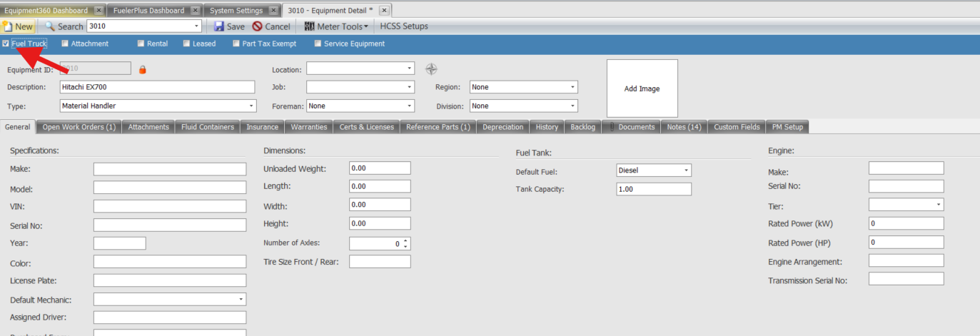Click the Unloaded Weight field

pyautogui.click(x=380, y=168)
